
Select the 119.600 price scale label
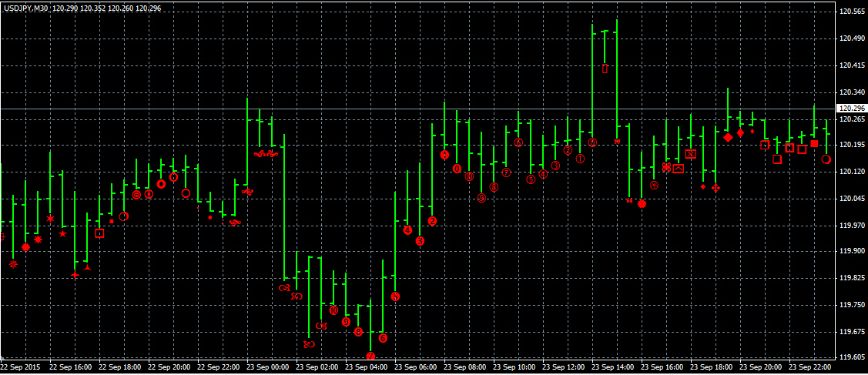click(852, 357)
